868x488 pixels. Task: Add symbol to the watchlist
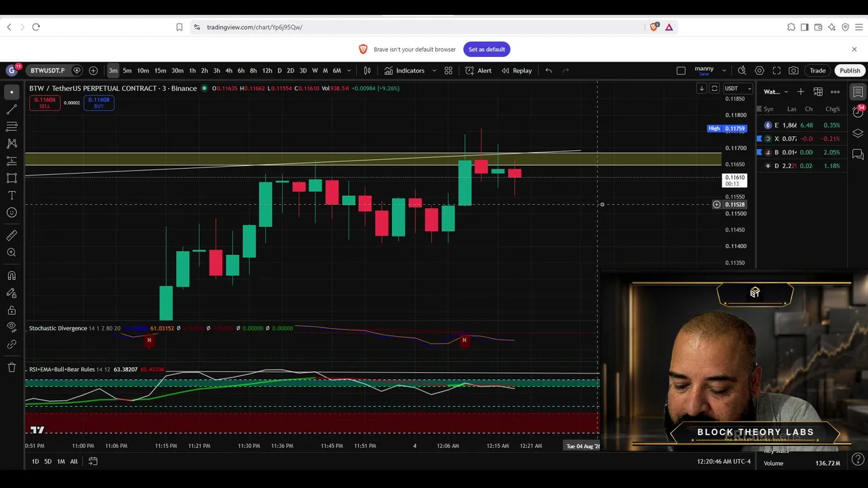[801, 91]
